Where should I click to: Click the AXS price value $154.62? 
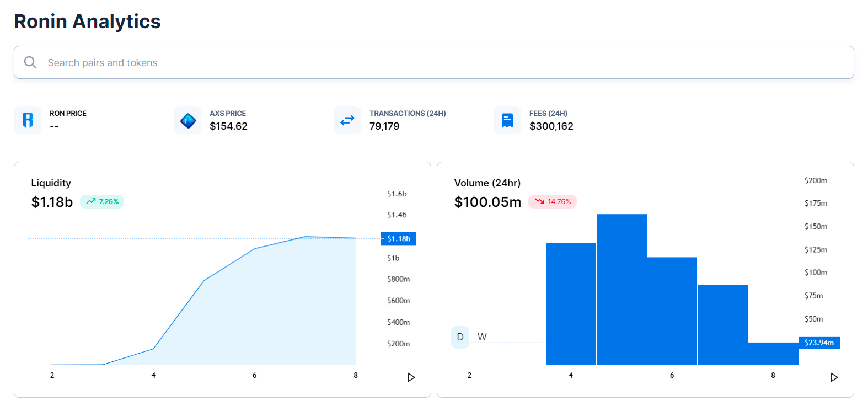pyautogui.click(x=228, y=126)
